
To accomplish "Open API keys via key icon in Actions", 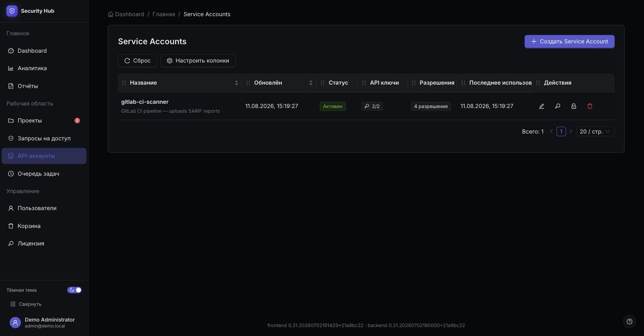I will pyautogui.click(x=558, y=106).
